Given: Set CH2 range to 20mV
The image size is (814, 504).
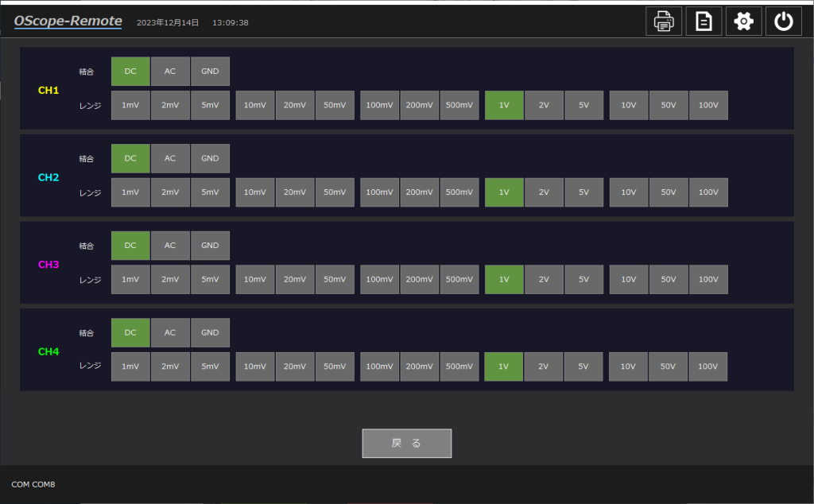Looking at the screenshot, I should [x=295, y=192].
